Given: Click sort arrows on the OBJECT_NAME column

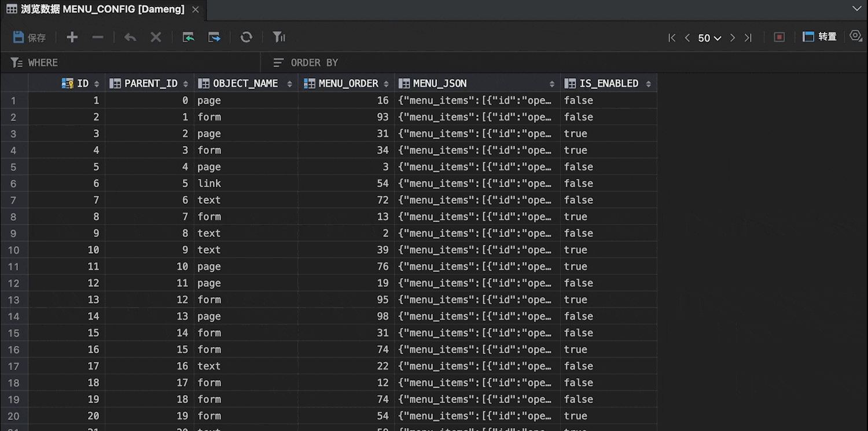Looking at the screenshot, I should [290, 84].
